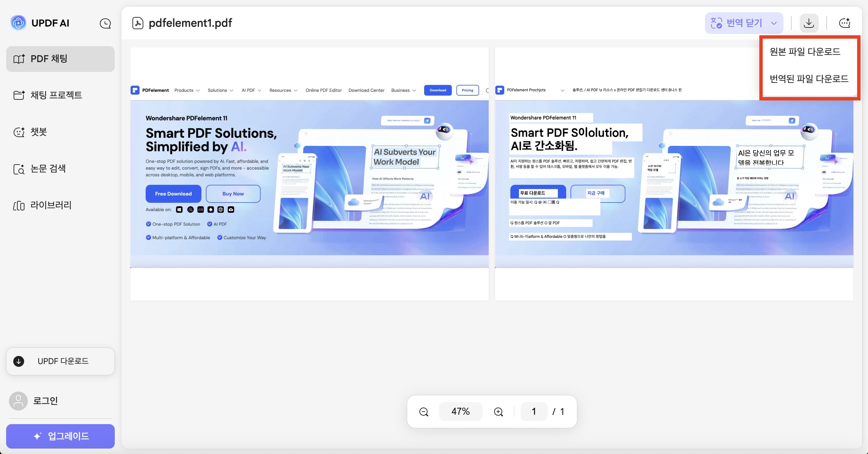Expand the Products chevron in the original page

[x=198, y=90]
